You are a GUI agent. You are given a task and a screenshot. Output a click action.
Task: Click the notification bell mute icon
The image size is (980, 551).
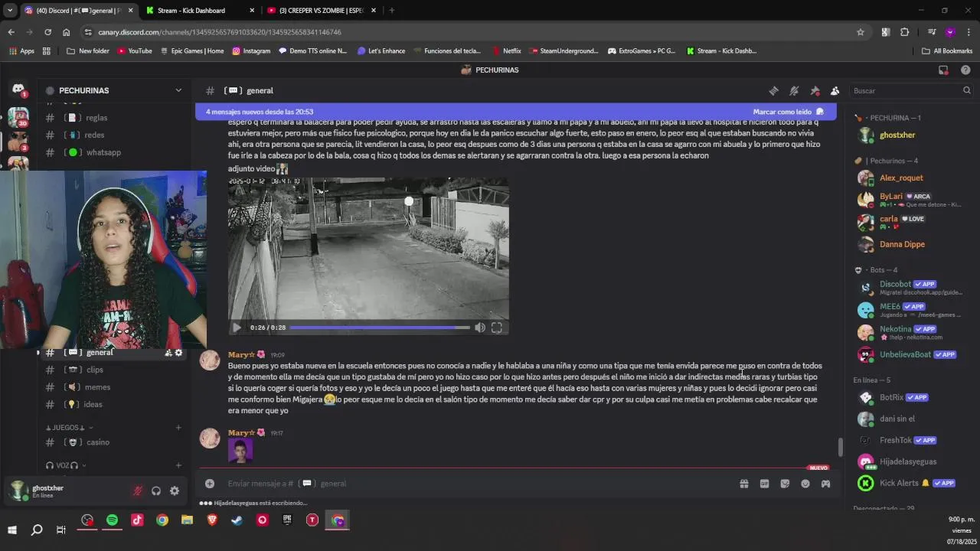coord(794,90)
